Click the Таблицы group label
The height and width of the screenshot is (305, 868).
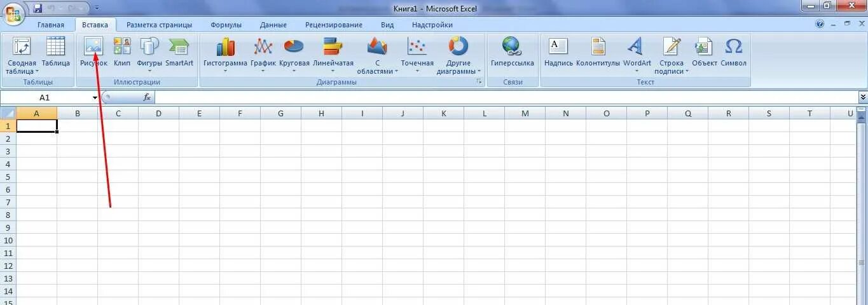(x=38, y=83)
